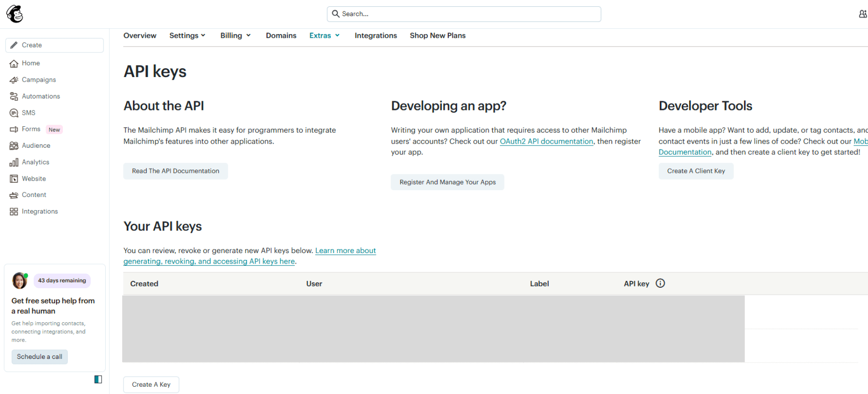The height and width of the screenshot is (394, 868).
Task: Click the New badge beside Forms
Action: coord(54,130)
